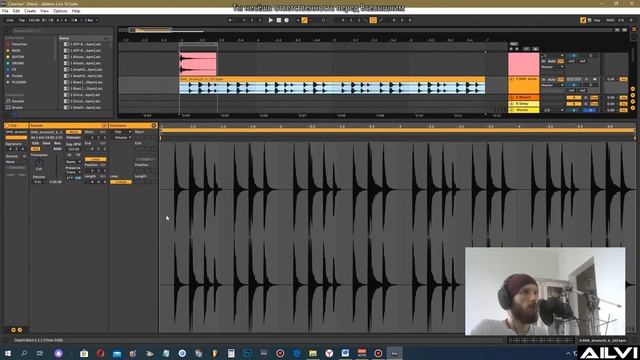Open the Help menu
Screen dimensions: 640x360
pyautogui.click(x=76, y=11)
